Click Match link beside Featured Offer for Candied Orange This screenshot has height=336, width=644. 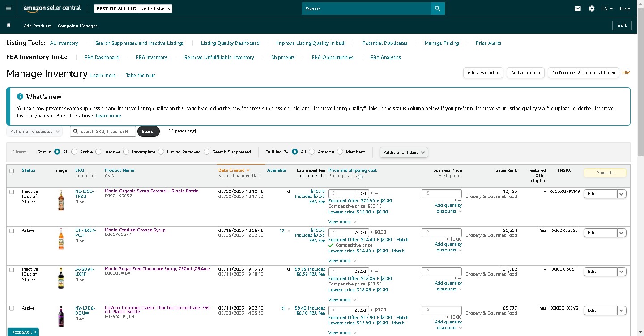402,239
